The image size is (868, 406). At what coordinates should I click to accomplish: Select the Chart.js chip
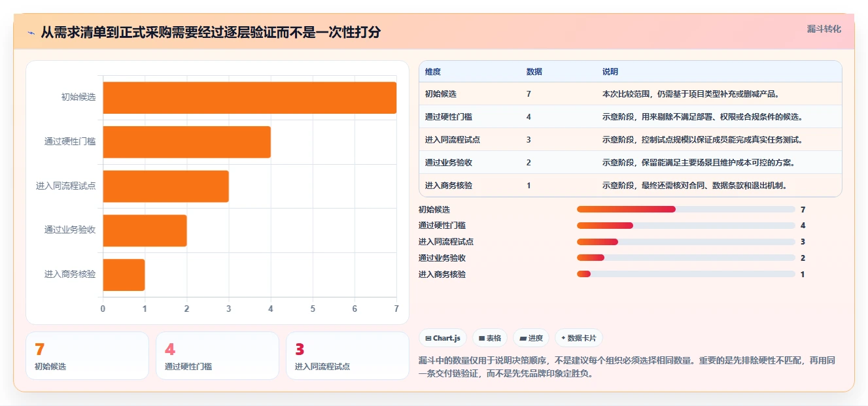click(443, 338)
